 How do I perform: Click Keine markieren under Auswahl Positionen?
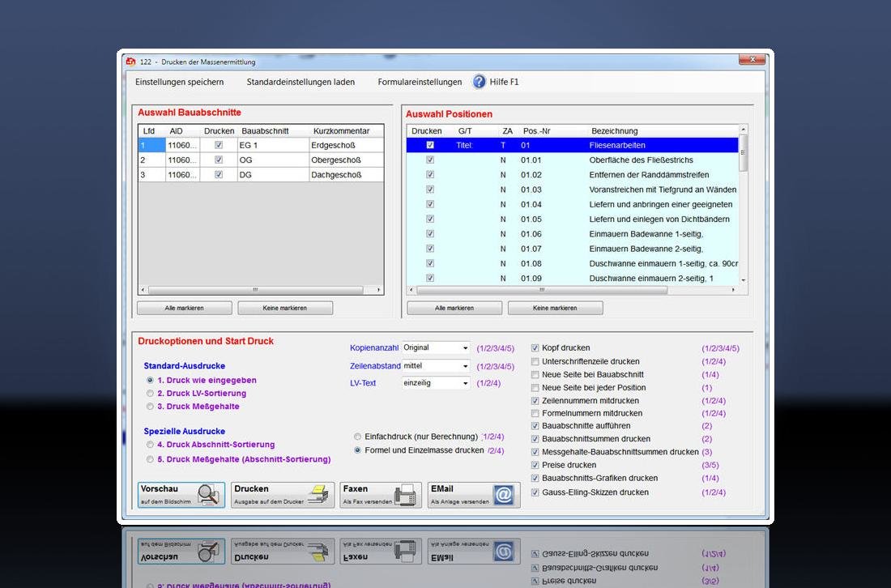[555, 309]
